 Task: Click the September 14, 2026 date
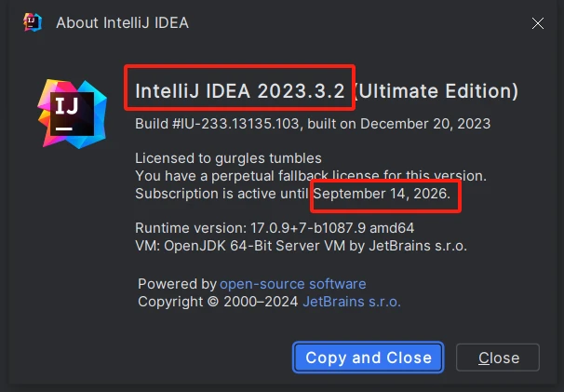[x=385, y=194]
